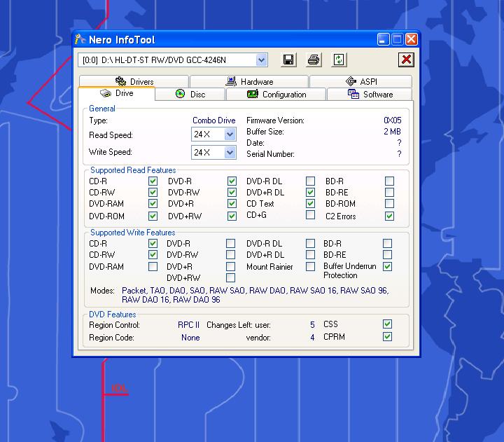
Task: Expand the Read Speed dropdown
Action: click(x=230, y=134)
